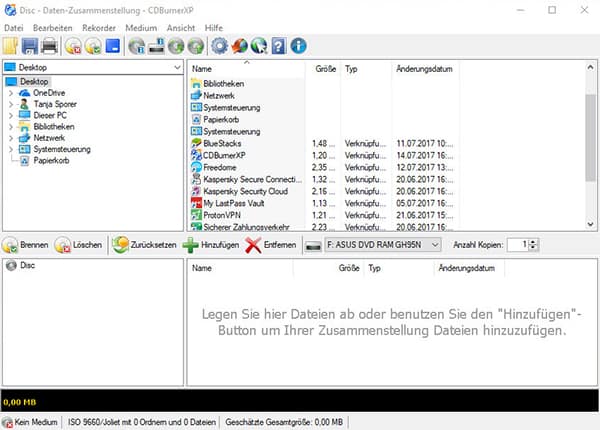Click the drive icon left of the recorder dropdown
Viewport: 600px width, 430px height.
[x=313, y=246]
